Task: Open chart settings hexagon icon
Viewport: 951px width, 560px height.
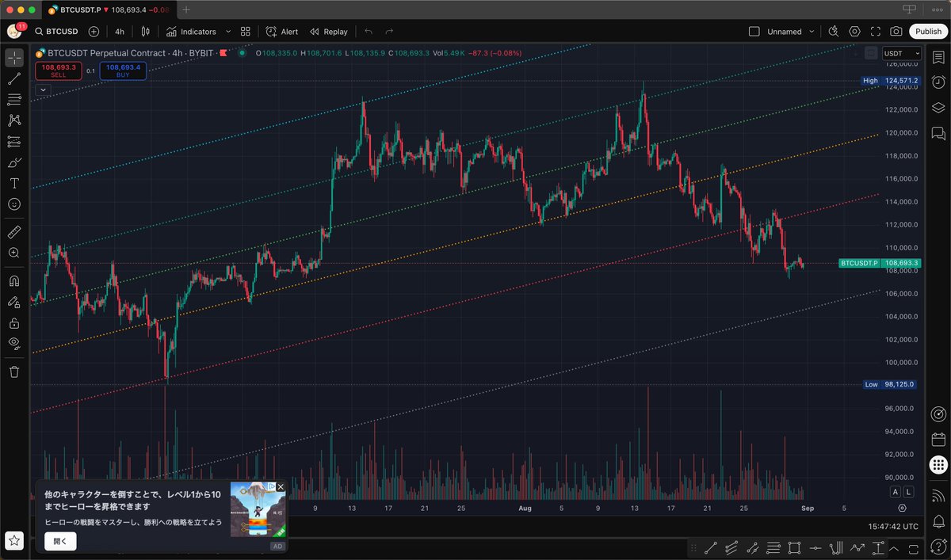Action: (x=854, y=32)
